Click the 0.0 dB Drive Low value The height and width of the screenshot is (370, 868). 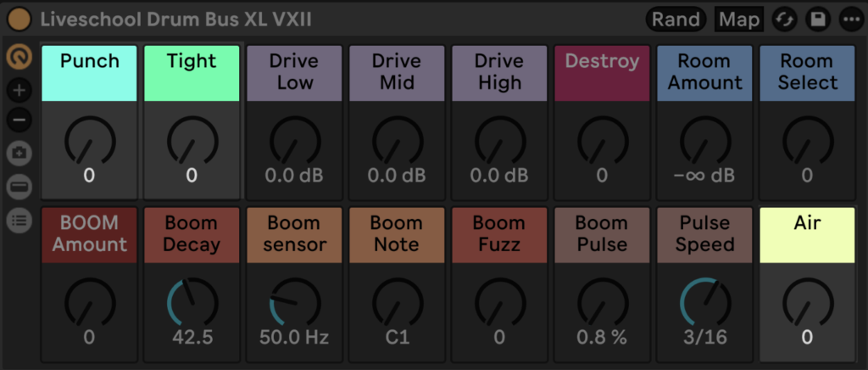(294, 176)
